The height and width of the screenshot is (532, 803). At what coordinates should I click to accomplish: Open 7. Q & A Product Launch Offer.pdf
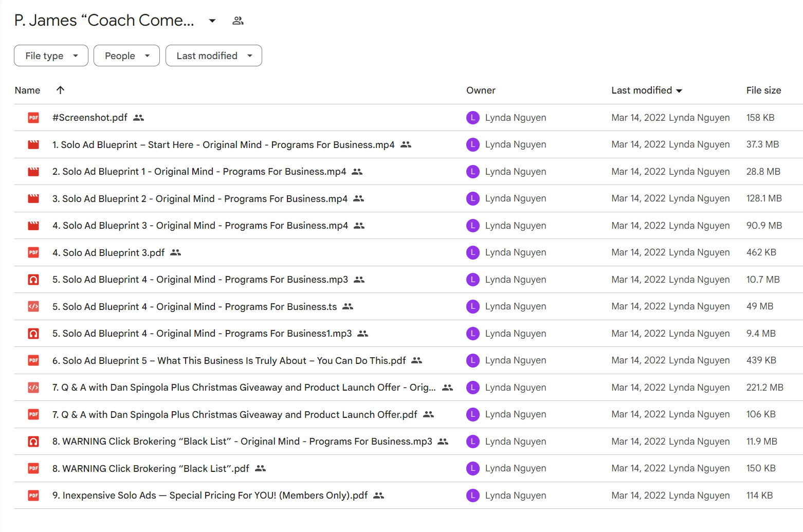click(235, 414)
